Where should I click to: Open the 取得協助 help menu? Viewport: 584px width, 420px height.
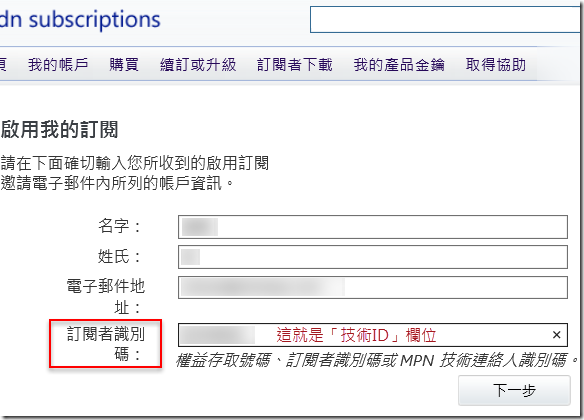pyautogui.click(x=496, y=64)
